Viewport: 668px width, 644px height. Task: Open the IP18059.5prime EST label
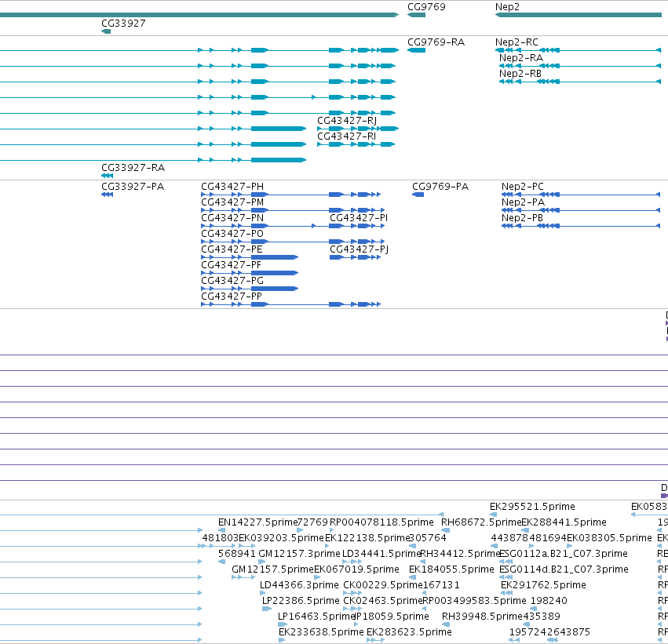(x=392, y=617)
